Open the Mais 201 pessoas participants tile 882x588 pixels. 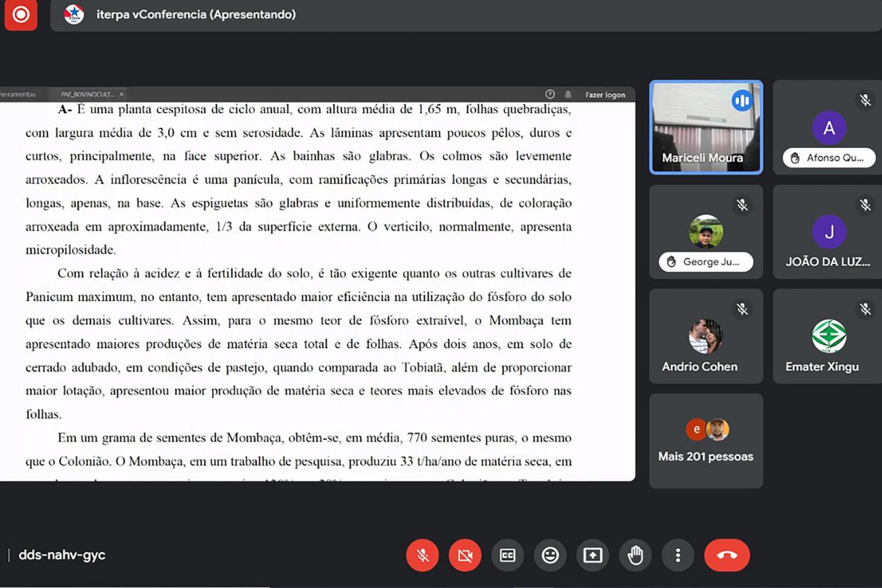tap(706, 441)
